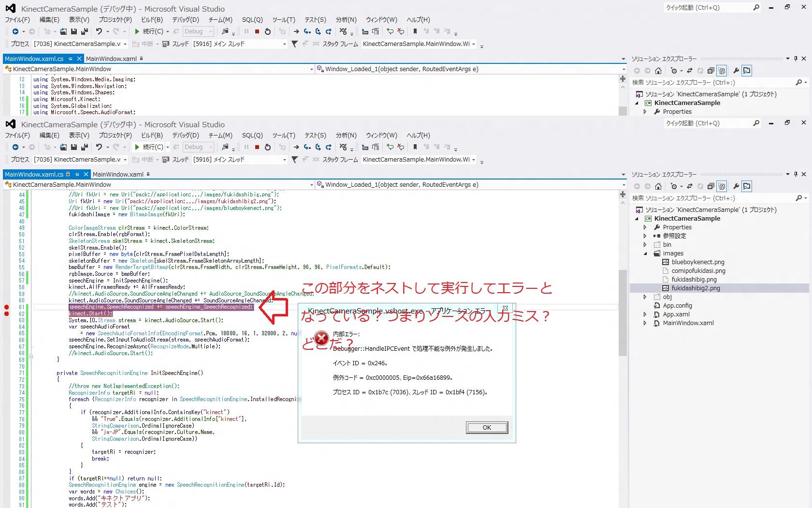Click Step Over in the lower window toolbar
The height and width of the screenshot is (508, 812).
point(318,147)
